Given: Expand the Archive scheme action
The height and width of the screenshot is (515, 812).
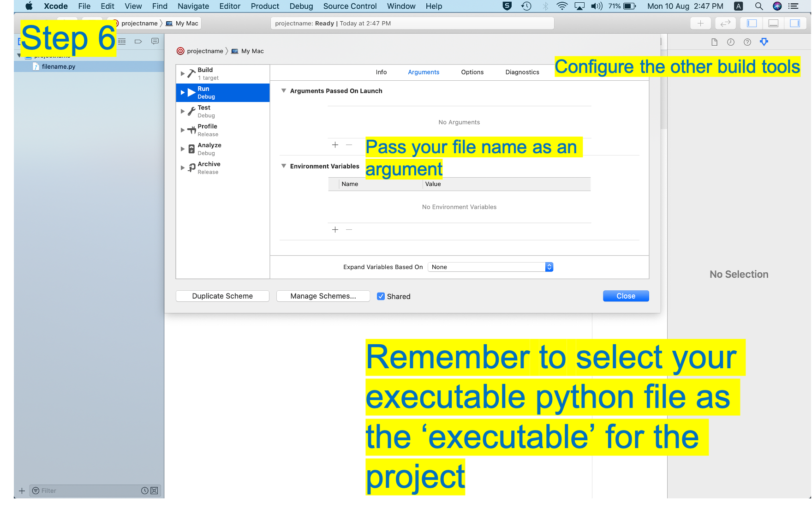Looking at the screenshot, I should 183,168.
